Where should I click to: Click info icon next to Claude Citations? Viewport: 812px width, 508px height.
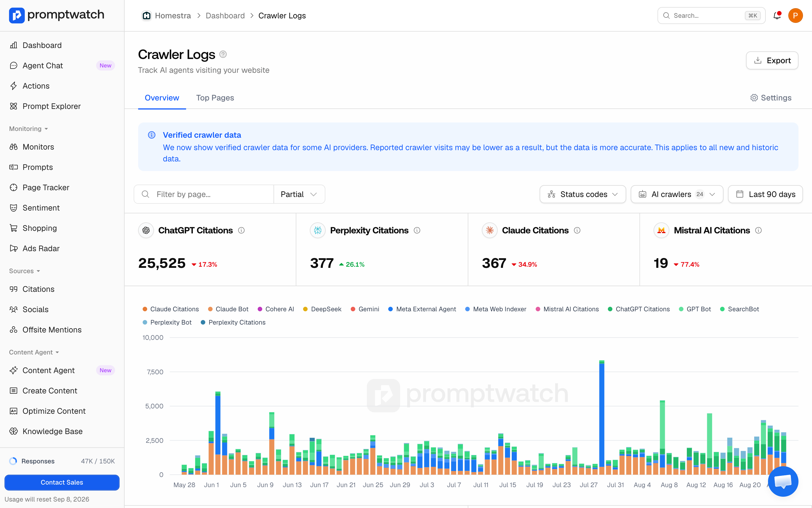click(577, 231)
